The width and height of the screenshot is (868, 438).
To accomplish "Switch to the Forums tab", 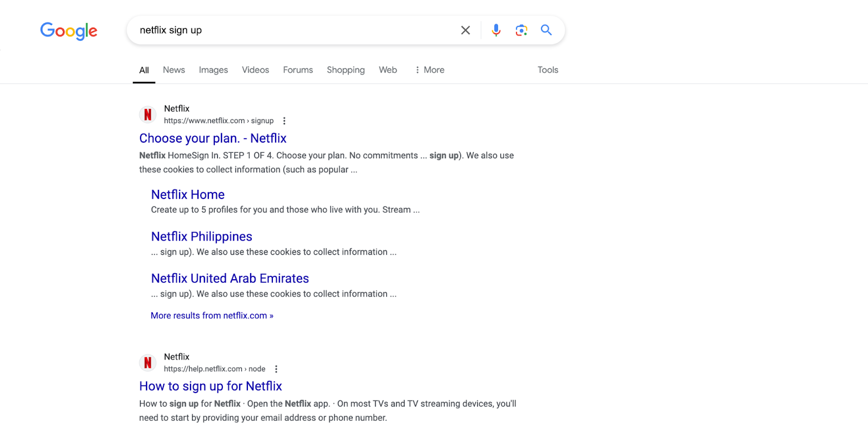I will (x=298, y=70).
